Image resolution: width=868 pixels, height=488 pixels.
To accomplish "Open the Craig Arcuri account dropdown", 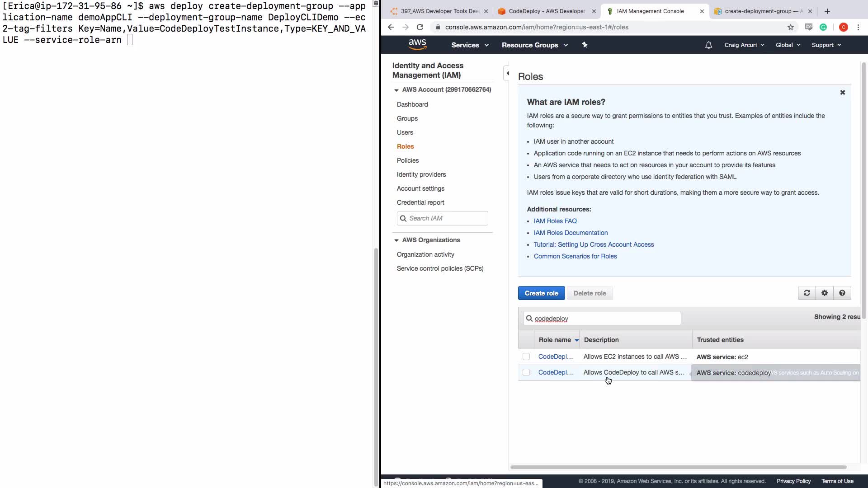I will click(x=744, y=45).
